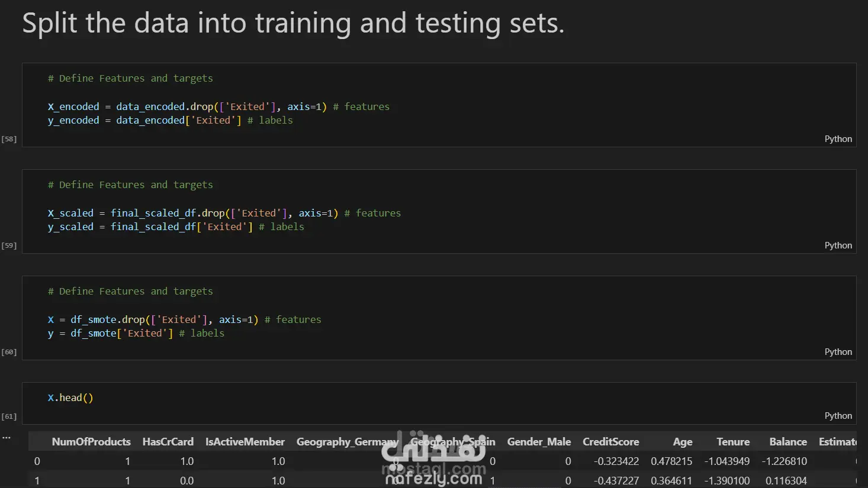Viewport: 868px width, 488px height.
Task: Click the execution count 61 label
Action: click(x=9, y=416)
